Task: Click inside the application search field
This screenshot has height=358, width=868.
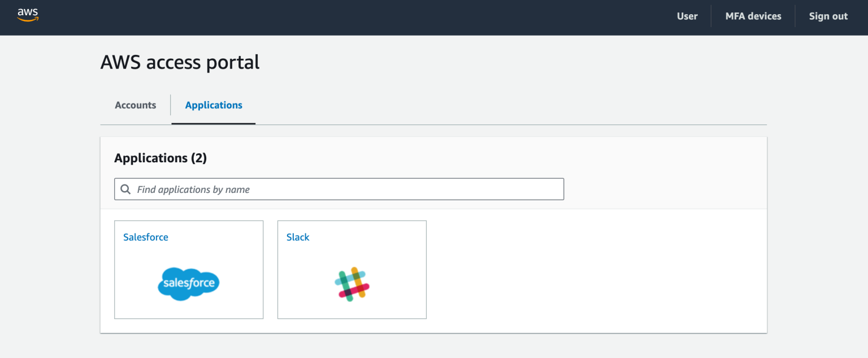Action: pyautogui.click(x=339, y=189)
